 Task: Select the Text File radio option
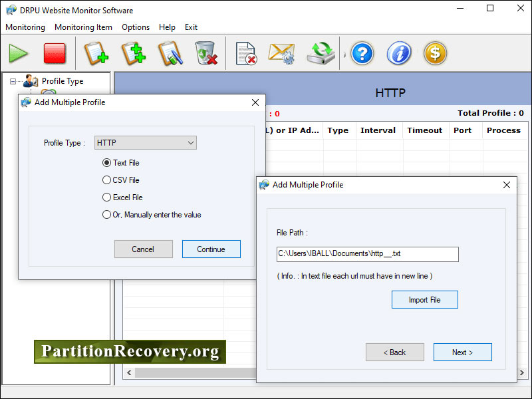(107, 163)
